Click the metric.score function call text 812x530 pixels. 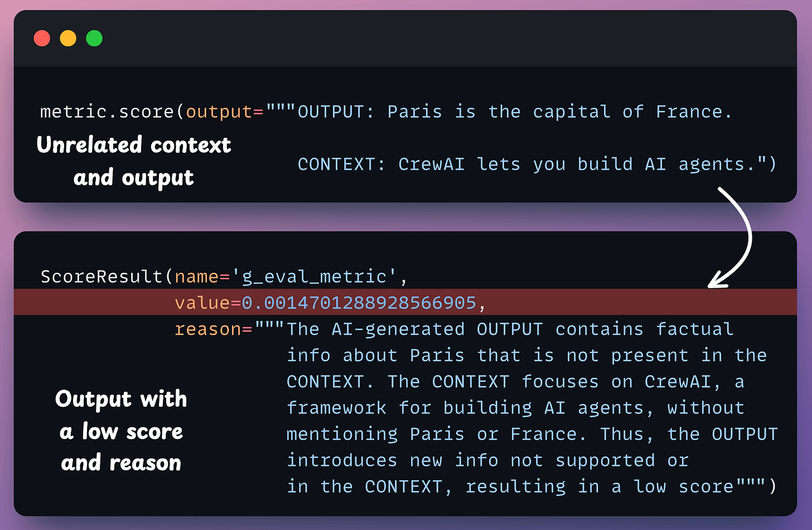[x=107, y=112]
